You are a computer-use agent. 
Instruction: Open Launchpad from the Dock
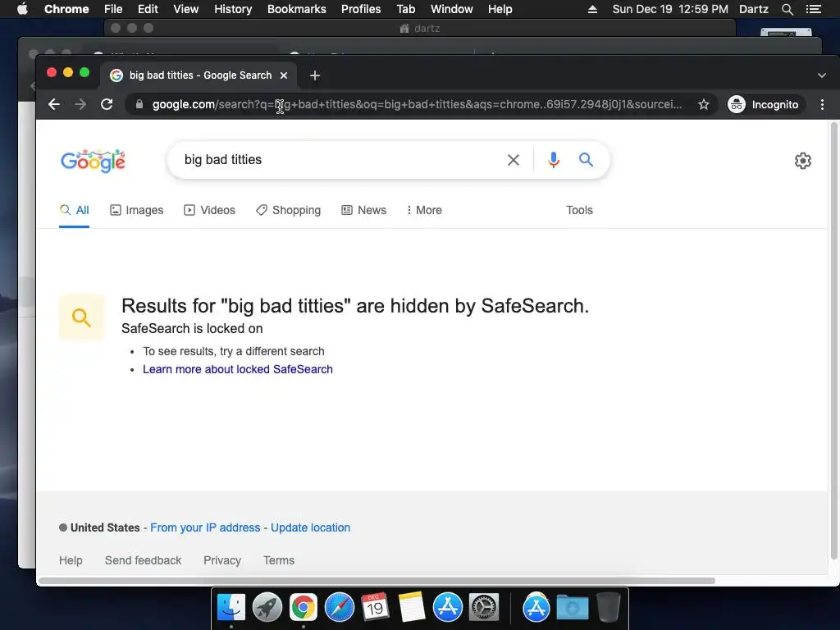tap(267, 608)
